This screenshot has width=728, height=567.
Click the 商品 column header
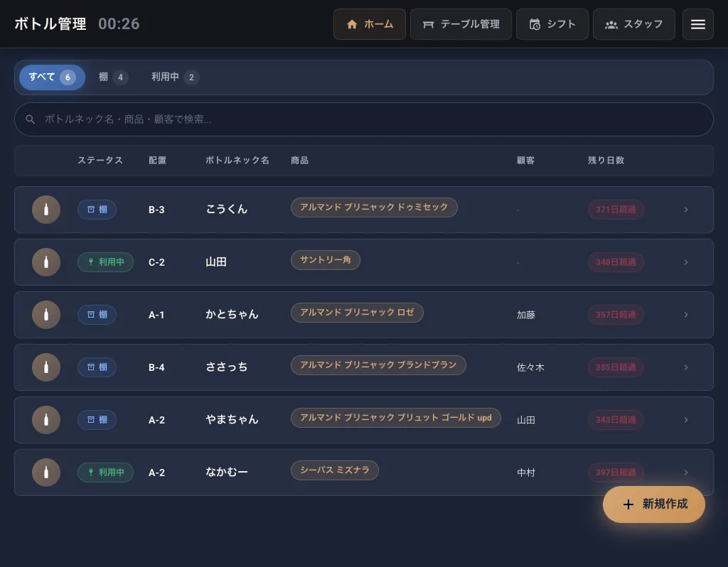click(299, 161)
